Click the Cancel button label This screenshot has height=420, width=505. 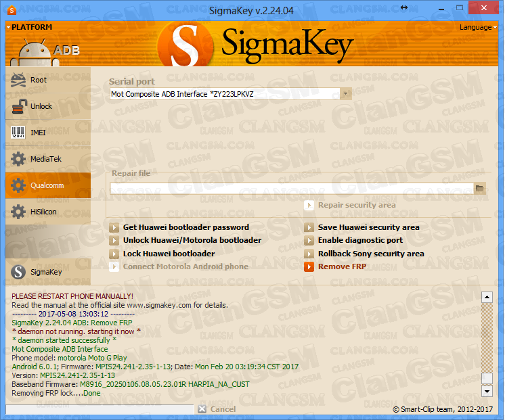[x=223, y=409]
